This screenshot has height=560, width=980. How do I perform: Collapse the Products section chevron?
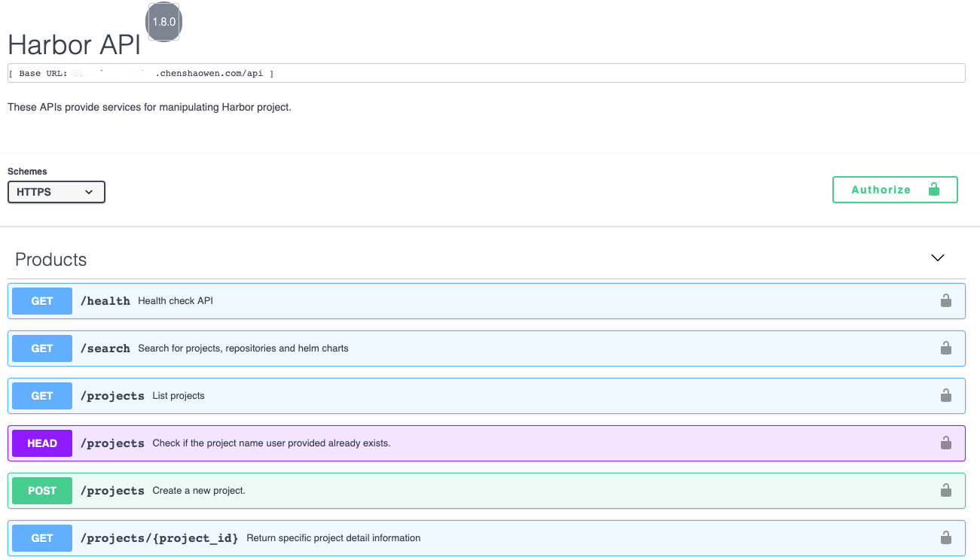(x=938, y=258)
